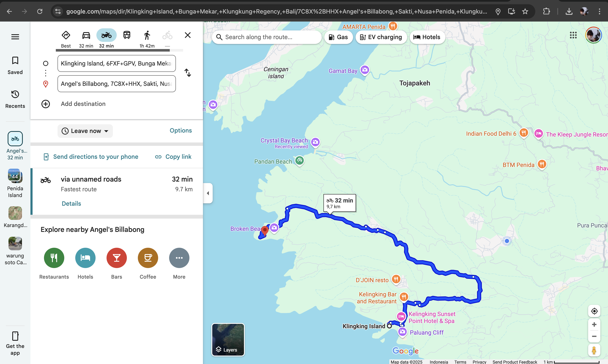This screenshot has height=364, width=608.
Task: Open the Saved places tab
Action: point(15,65)
